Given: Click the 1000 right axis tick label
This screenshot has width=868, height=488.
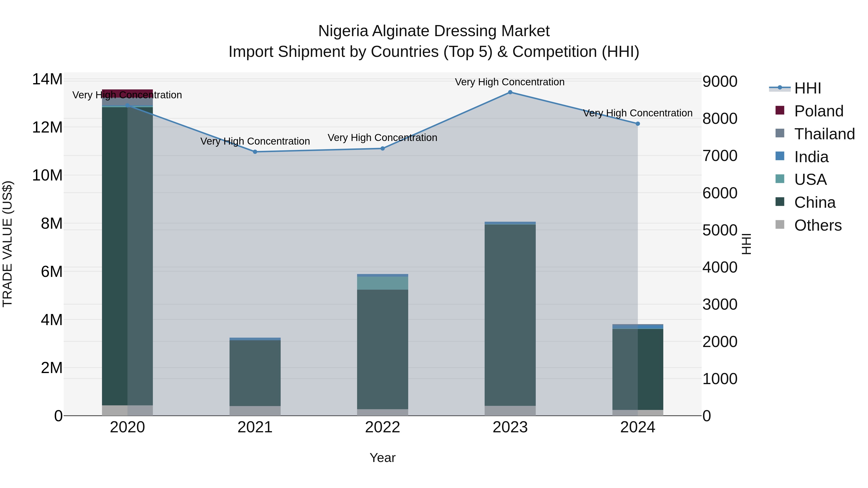Looking at the screenshot, I should point(720,379).
